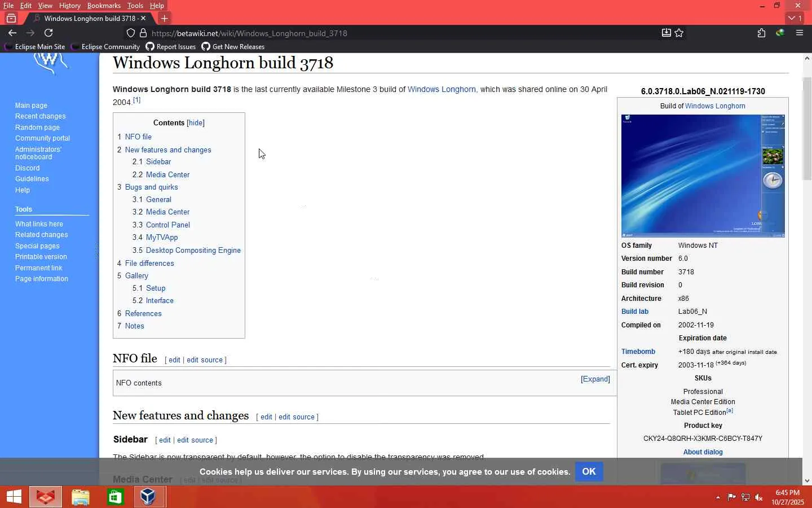Show hidden system tray icons
This screenshot has height=508, width=812.
point(718,497)
